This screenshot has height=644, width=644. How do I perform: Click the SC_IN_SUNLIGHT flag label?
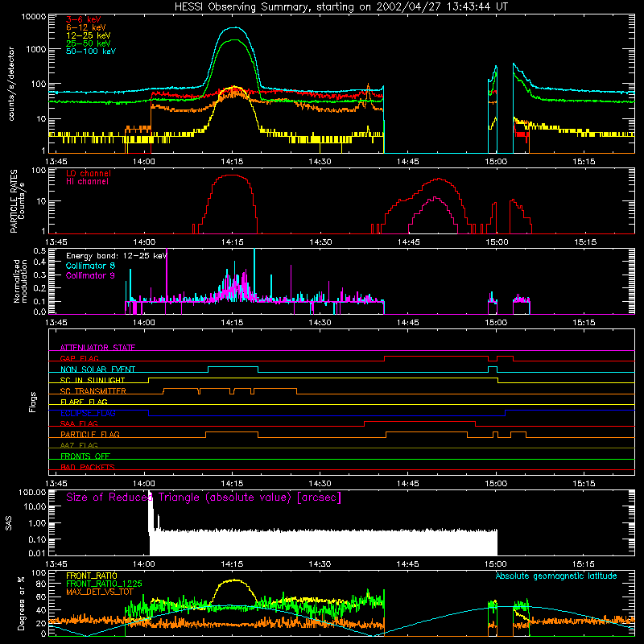tap(93, 380)
